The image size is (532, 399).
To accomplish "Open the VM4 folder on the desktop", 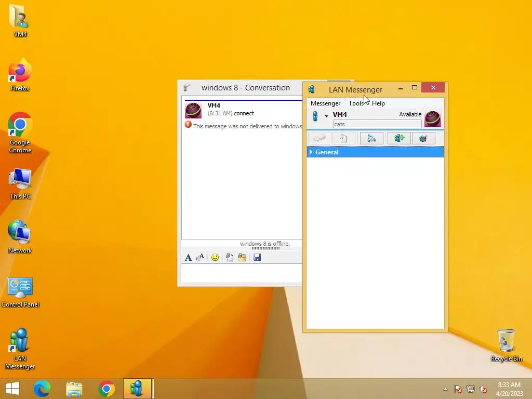I will tap(20, 20).
